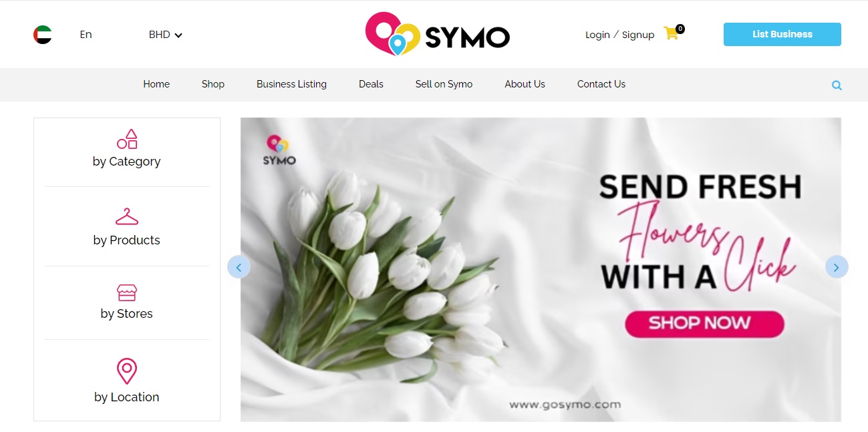Open the En language selector
The image size is (868, 432).
[x=86, y=35]
